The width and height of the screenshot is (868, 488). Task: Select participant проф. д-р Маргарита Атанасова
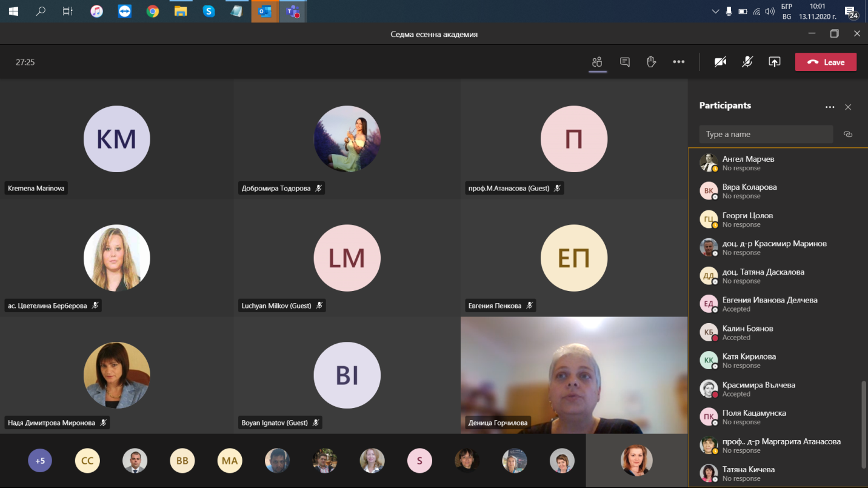[x=779, y=446]
